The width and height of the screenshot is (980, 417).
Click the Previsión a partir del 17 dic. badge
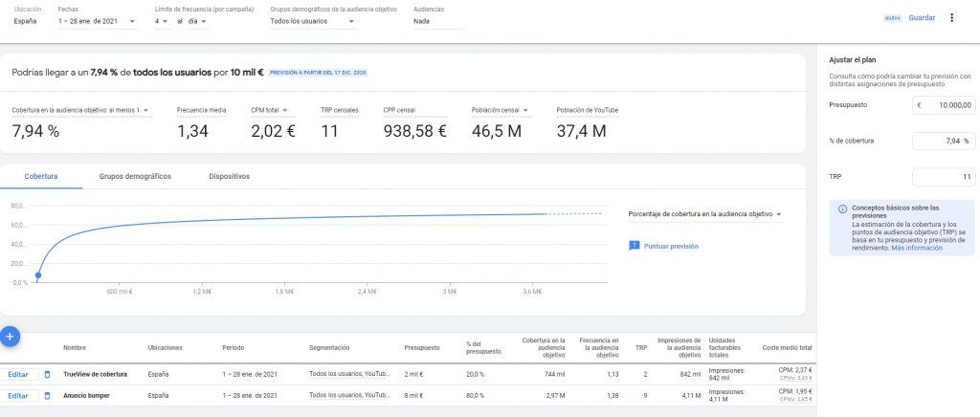318,73
